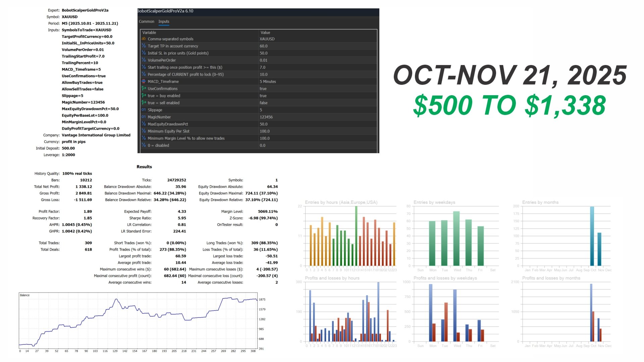Screen dimensions: 644x362
Task: Click the Target TP value 60.0
Action: tap(264, 46)
